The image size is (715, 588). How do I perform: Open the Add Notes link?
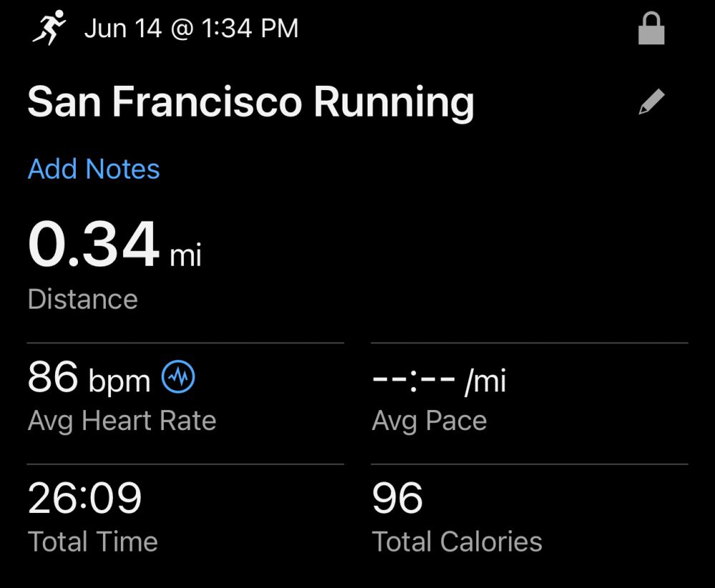tap(94, 169)
